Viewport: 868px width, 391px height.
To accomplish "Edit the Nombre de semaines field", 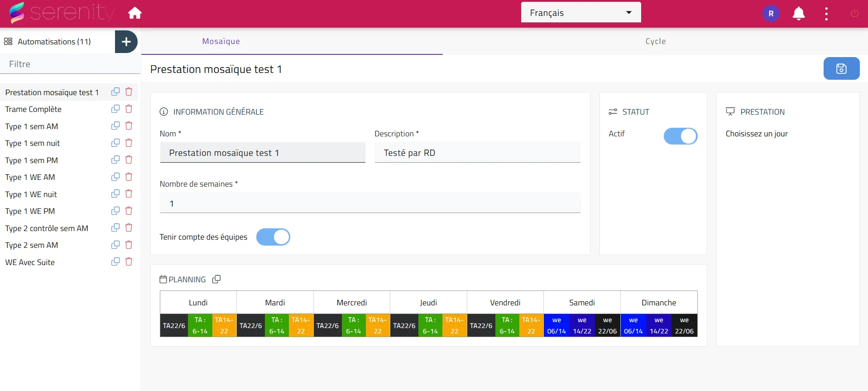I will click(x=370, y=203).
